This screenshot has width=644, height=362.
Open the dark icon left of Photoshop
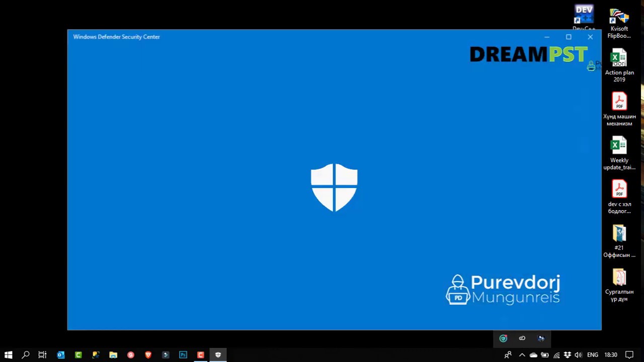(x=166, y=355)
